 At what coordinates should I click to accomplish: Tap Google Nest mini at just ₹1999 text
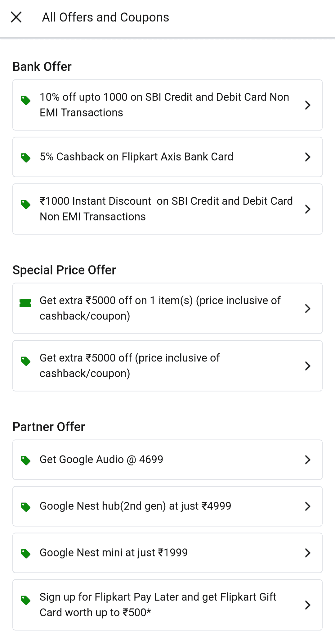pyautogui.click(x=114, y=553)
